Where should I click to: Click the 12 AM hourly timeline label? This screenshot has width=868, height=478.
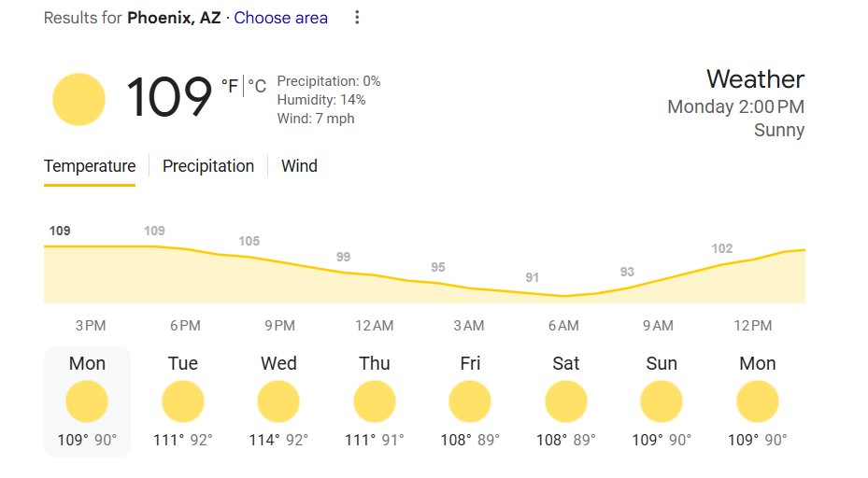click(375, 325)
